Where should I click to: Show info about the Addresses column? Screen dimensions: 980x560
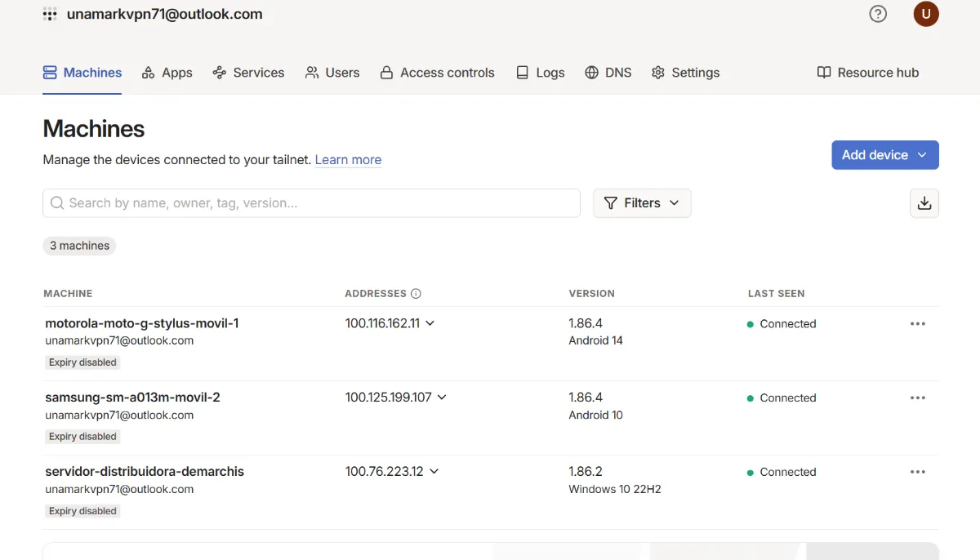point(416,294)
